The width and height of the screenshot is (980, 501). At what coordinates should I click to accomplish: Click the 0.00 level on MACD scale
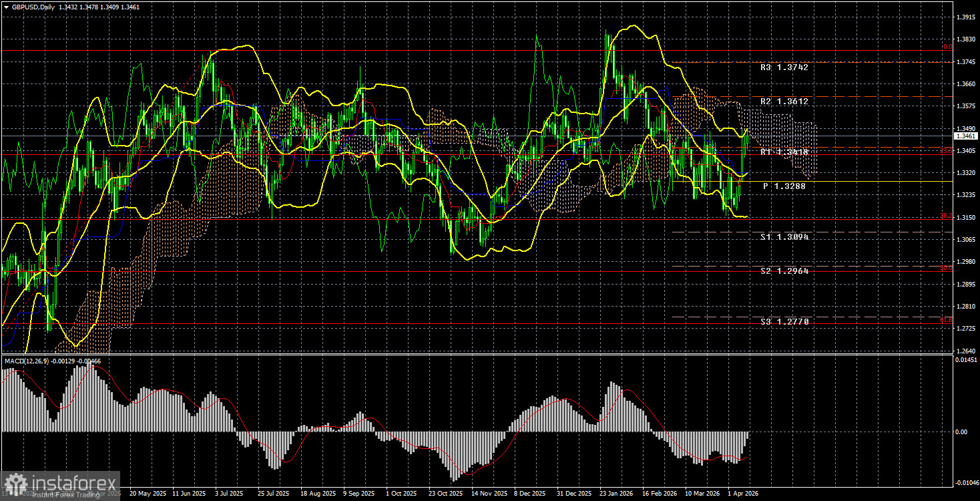click(962, 432)
